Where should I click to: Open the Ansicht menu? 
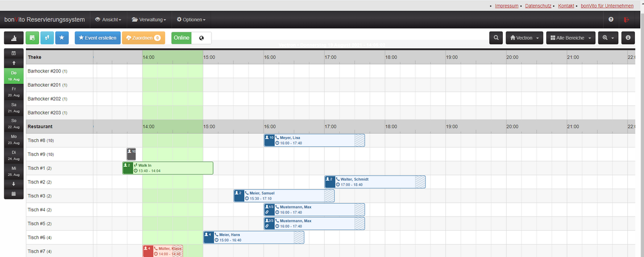pos(108,20)
